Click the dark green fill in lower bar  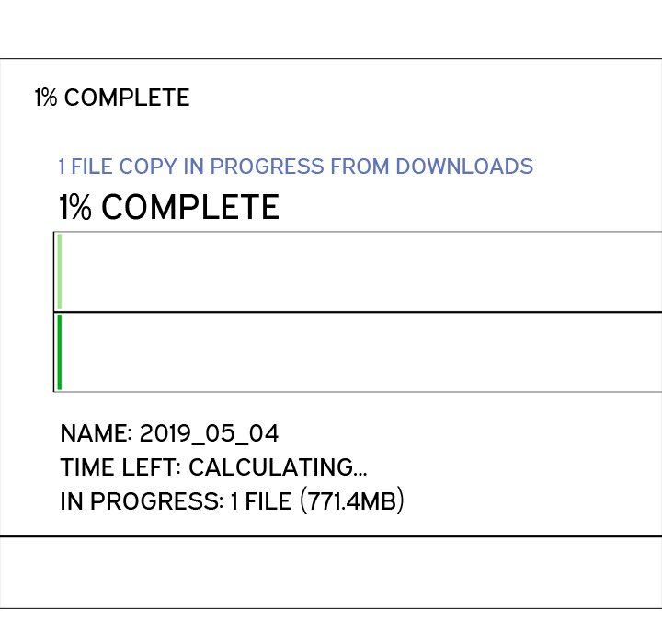click(x=60, y=352)
